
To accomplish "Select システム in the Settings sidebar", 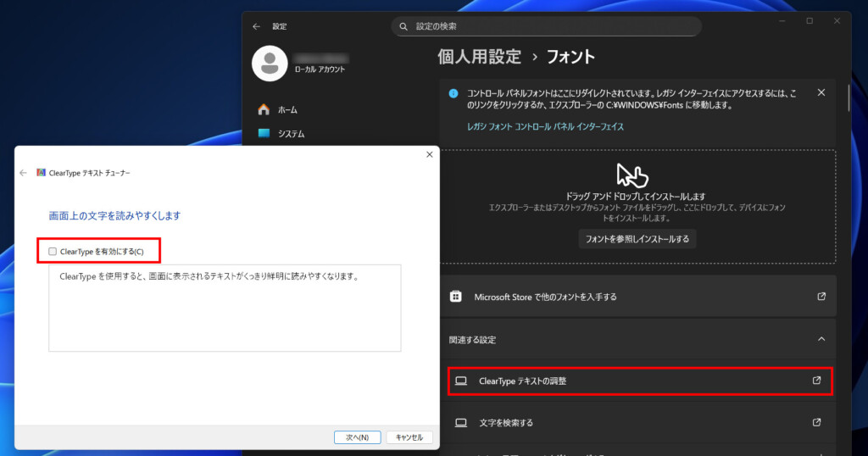I will pyautogui.click(x=291, y=133).
